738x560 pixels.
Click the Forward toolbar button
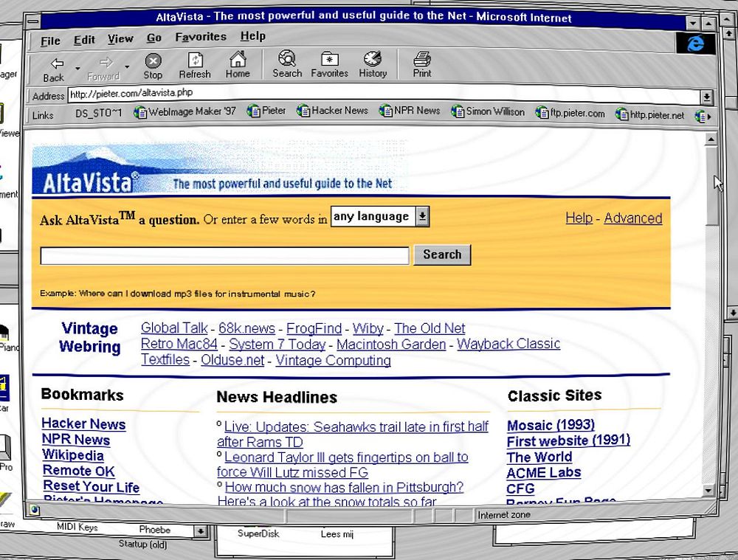[x=104, y=69]
